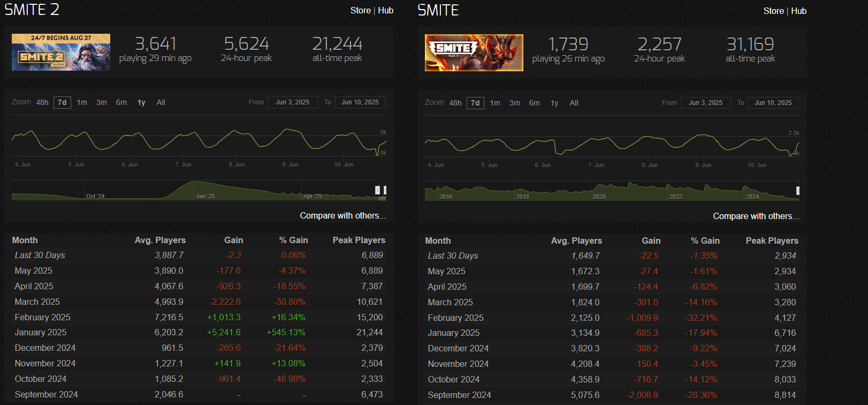This screenshot has height=405, width=868.
Task: Click SMITE 24-hour peak 2,257
Action: (x=659, y=44)
